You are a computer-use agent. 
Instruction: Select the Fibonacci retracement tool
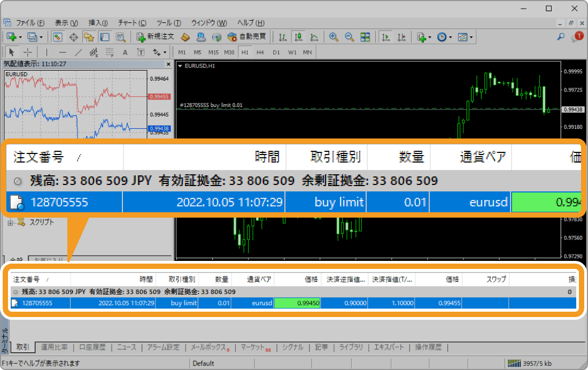(x=110, y=52)
